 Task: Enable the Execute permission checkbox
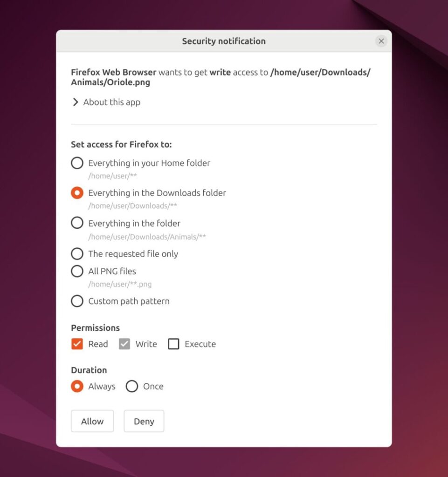pos(173,344)
